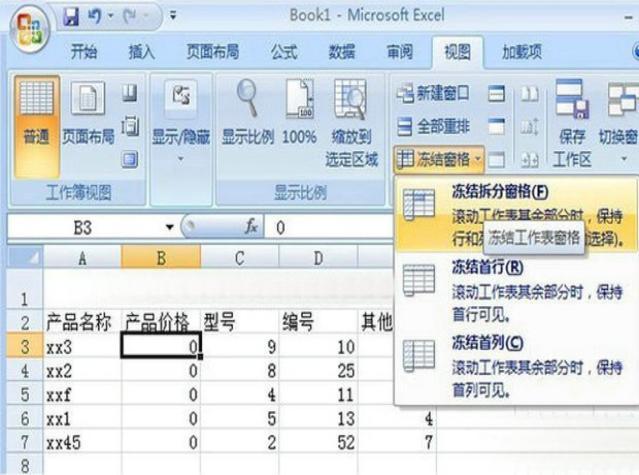Click 全部重排 button
The width and height of the screenshot is (639, 475).
[433, 126]
